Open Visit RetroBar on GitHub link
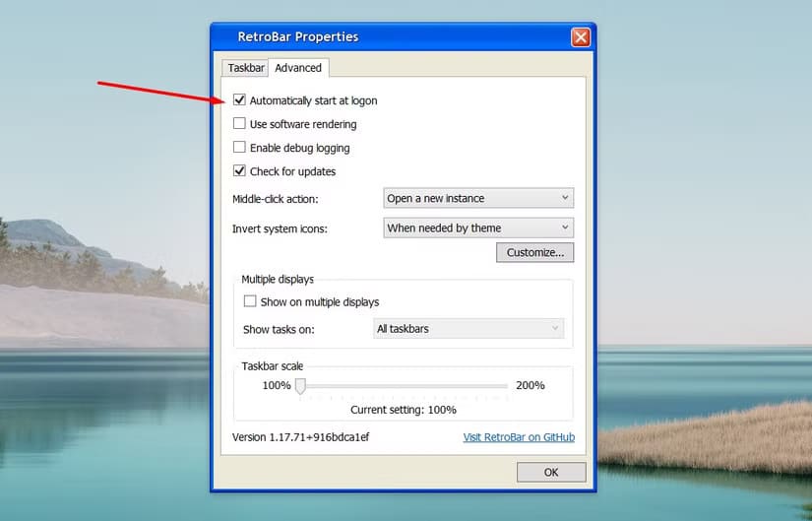 [519, 437]
